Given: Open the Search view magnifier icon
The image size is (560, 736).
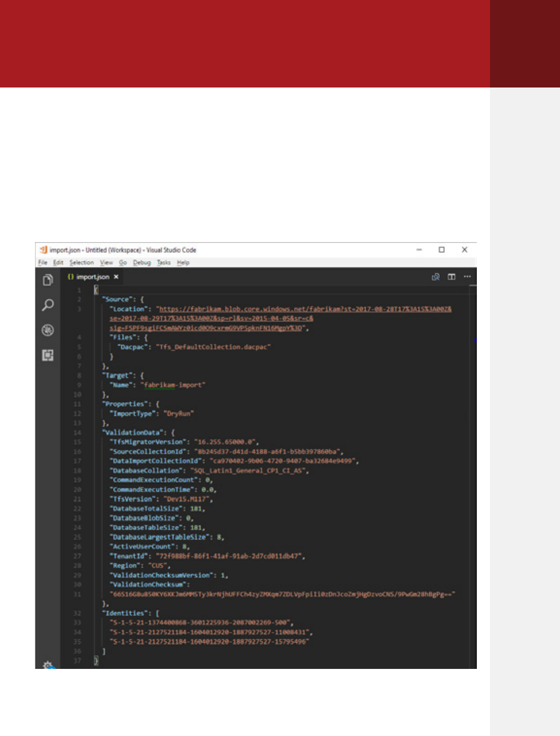Looking at the screenshot, I should [48, 305].
